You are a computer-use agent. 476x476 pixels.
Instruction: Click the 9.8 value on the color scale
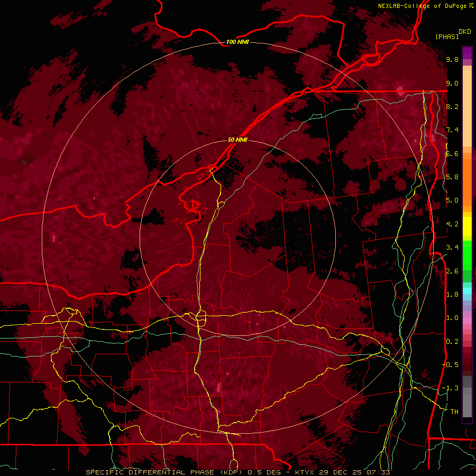[452, 59]
